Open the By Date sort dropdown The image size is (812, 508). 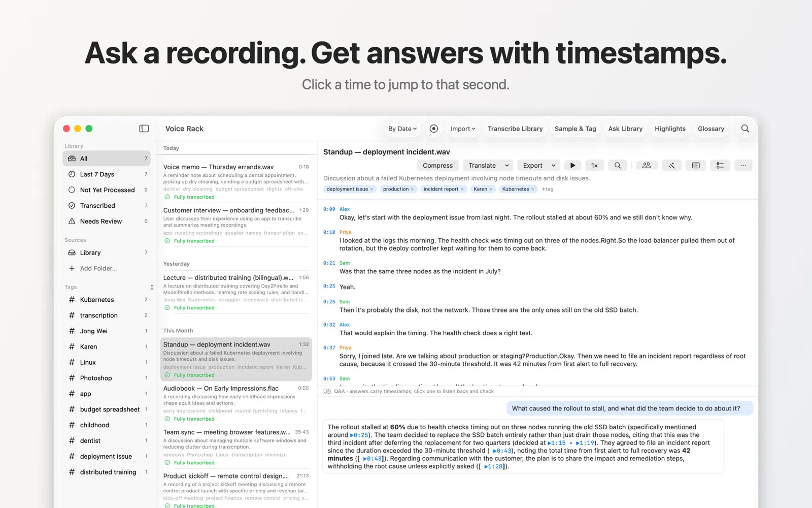coord(402,129)
